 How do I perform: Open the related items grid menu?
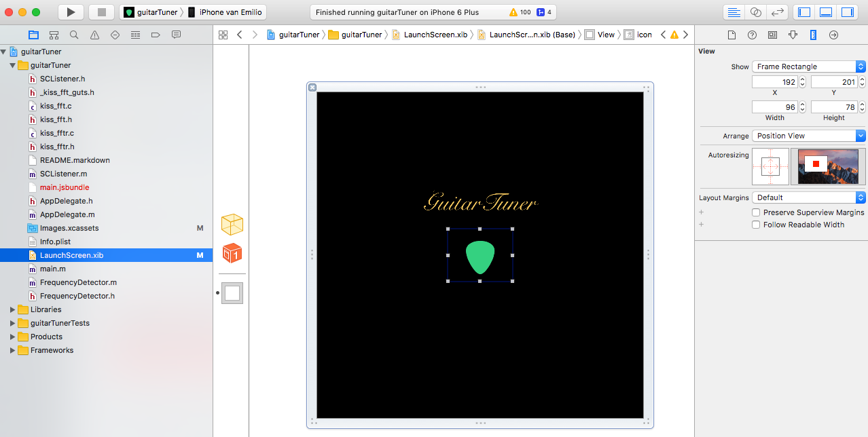(223, 35)
